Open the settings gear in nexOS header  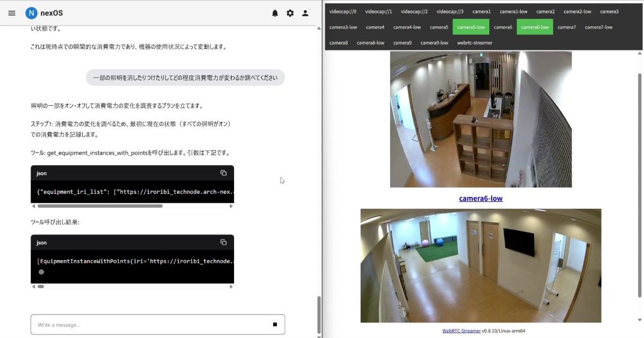tap(290, 13)
